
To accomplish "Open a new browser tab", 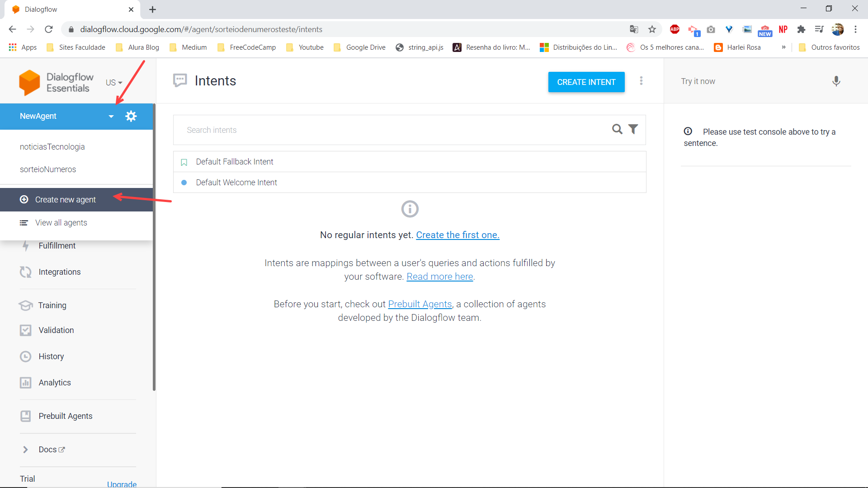I will pos(153,9).
